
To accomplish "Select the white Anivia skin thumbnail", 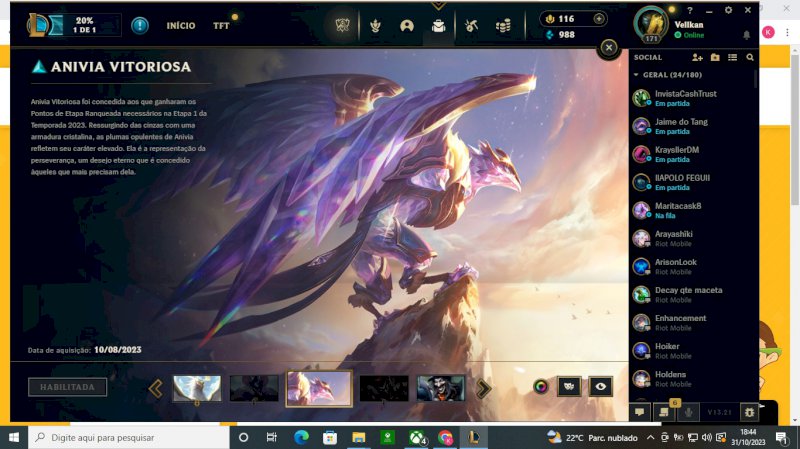I will [197, 389].
